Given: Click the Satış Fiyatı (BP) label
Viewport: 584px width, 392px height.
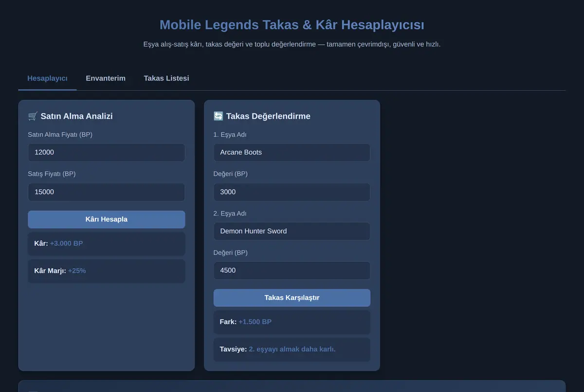Looking at the screenshot, I should click(x=52, y=174).
